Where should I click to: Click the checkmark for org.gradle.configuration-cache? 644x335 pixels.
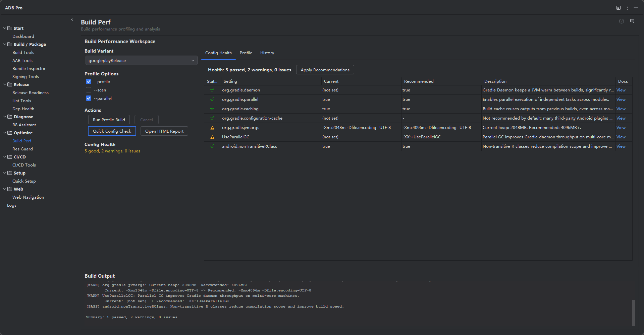click(212, 118)
